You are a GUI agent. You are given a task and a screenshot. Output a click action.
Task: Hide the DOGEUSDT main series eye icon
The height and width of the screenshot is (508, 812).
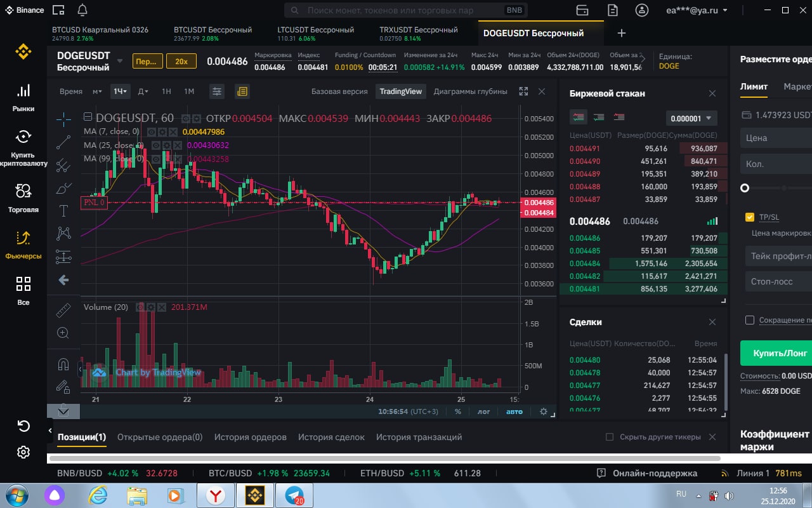186,118
